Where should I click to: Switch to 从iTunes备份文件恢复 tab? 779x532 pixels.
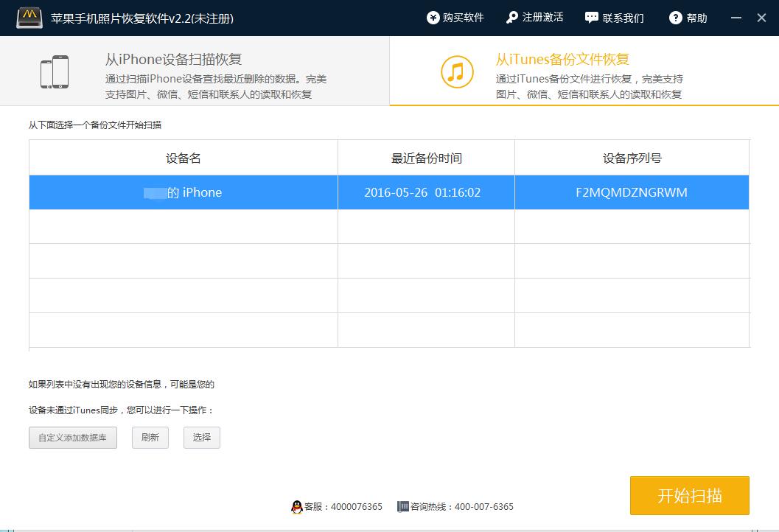coord(584,71)
